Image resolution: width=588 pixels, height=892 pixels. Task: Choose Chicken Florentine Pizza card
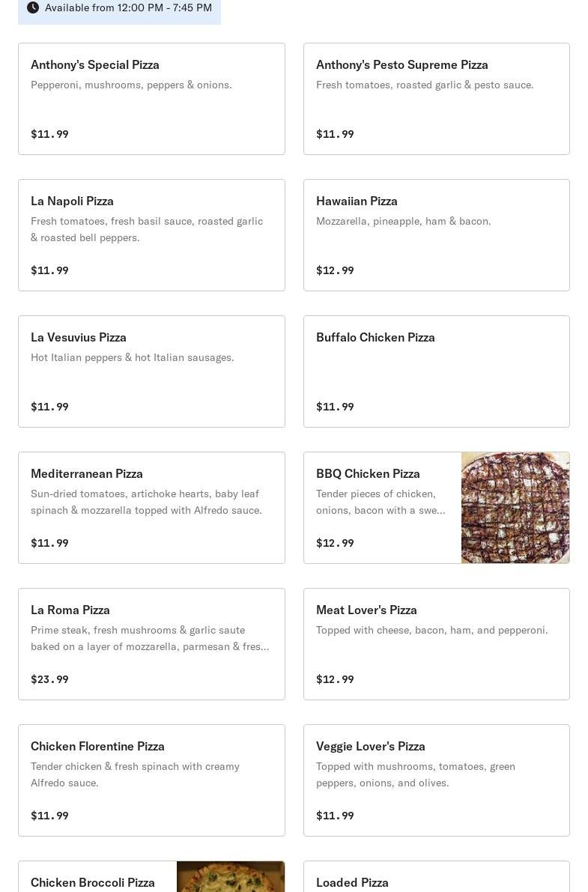151,780
